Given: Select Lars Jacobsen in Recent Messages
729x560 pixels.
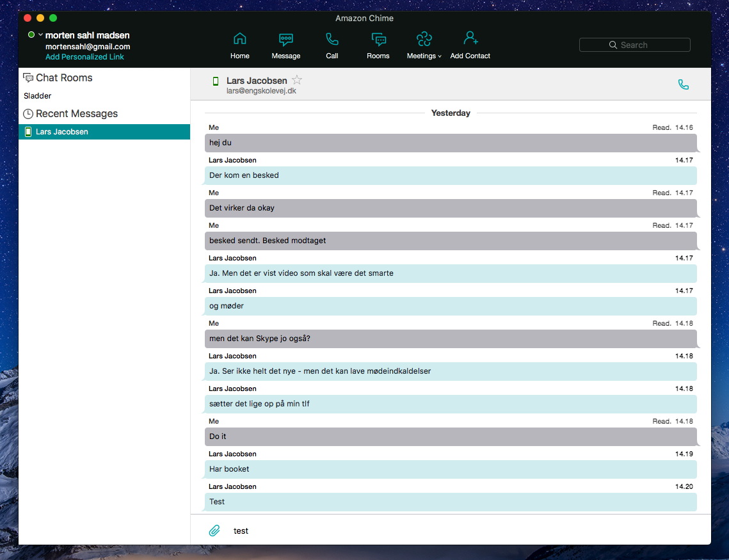Looking at the screenshot, I should pos(62,132).
